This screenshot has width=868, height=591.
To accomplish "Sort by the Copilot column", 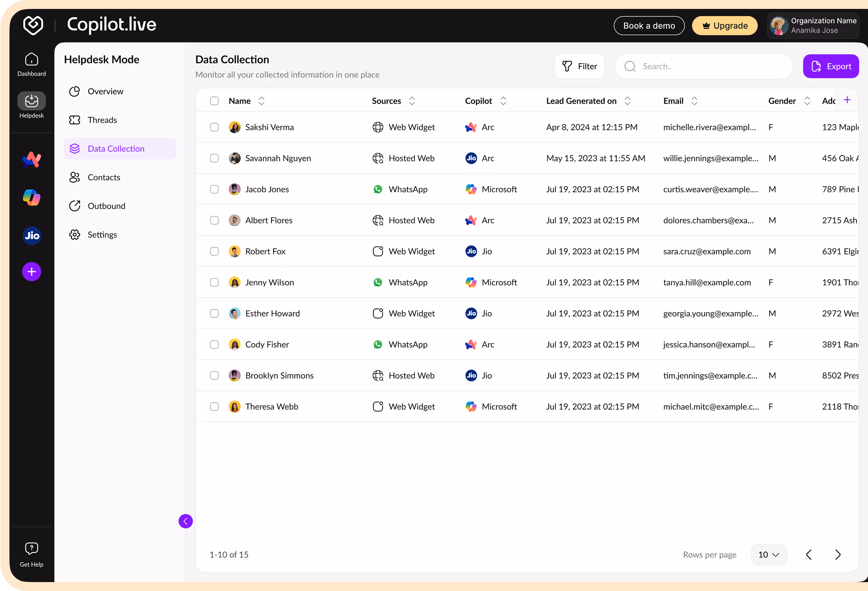I will 503,101.
